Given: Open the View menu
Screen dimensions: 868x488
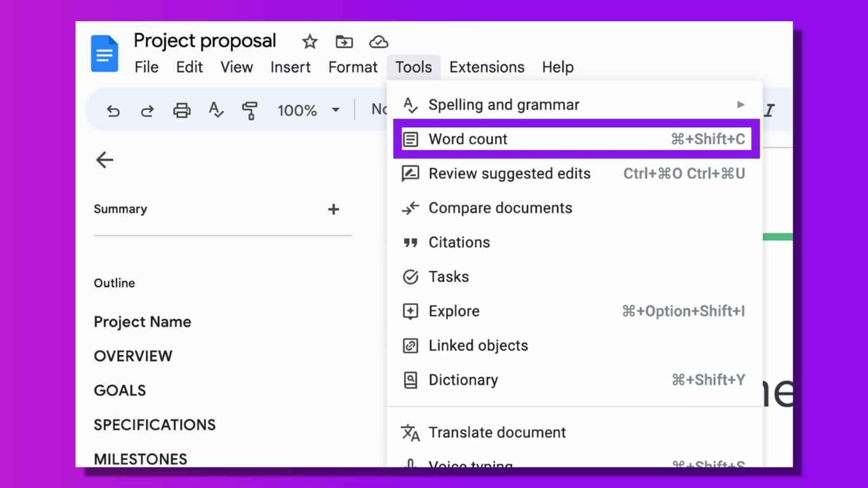Looking at the screenshot, I should 237,67.
